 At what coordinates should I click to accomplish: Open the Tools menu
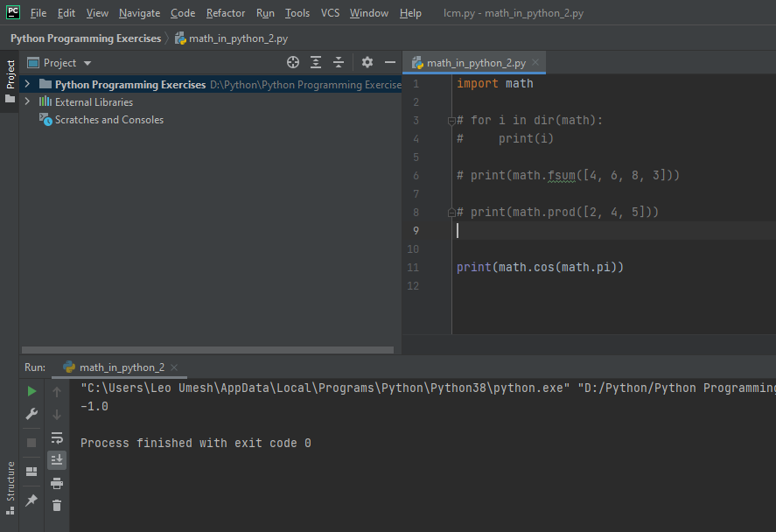pos(297,13)
